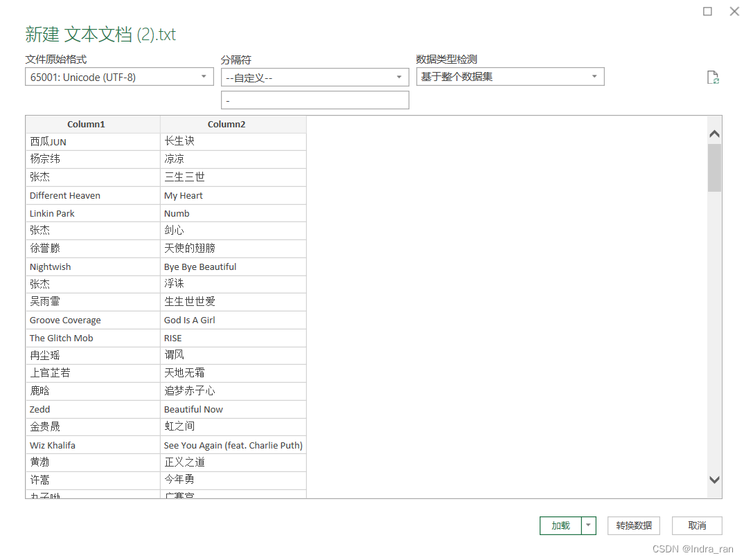The image size is (744, 560).
Task: Click the cell 吴雨霏
Action: click(93, 302)
